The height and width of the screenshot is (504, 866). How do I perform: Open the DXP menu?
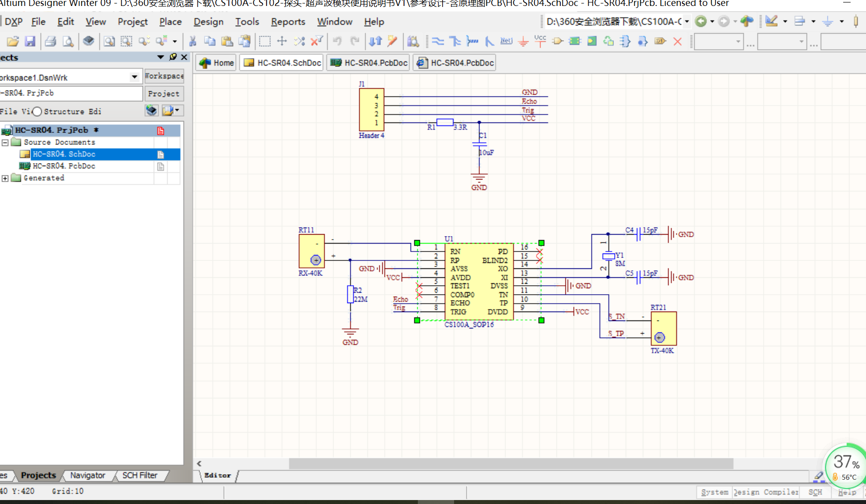click(13, 22)
